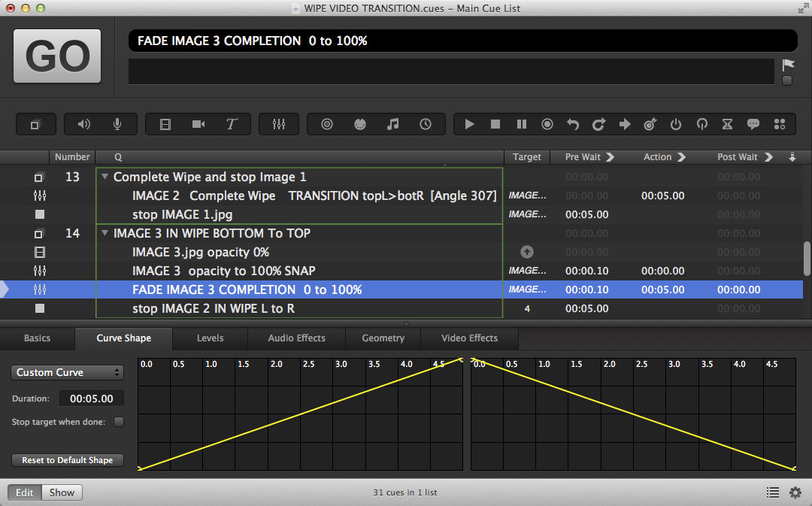
Task: Add a Timecode cue (clock icon)
Action: (426, 124)
